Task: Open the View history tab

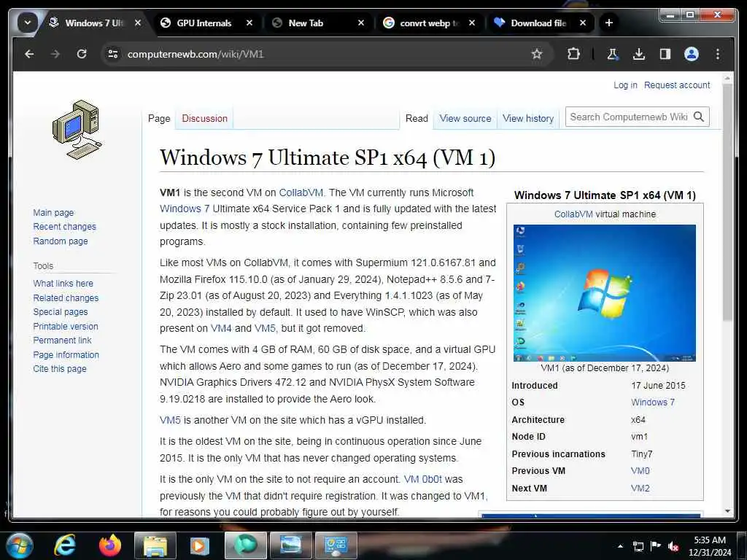Action: [528, 118]
